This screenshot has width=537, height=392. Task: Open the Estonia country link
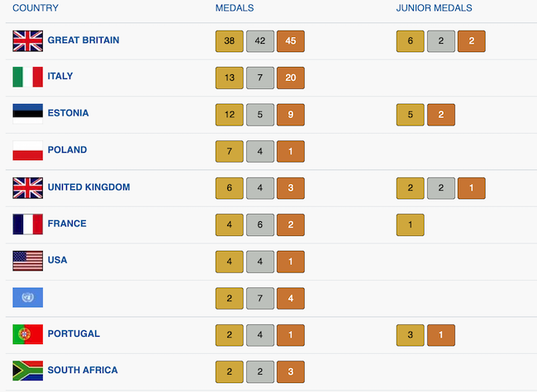[x=68, y=113]
